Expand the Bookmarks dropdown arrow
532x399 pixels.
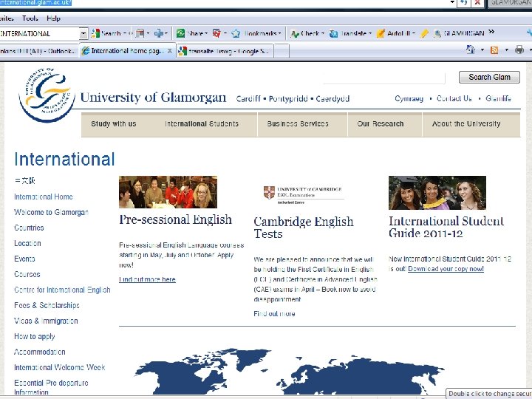pyautogui.click(x=279, y=33)
